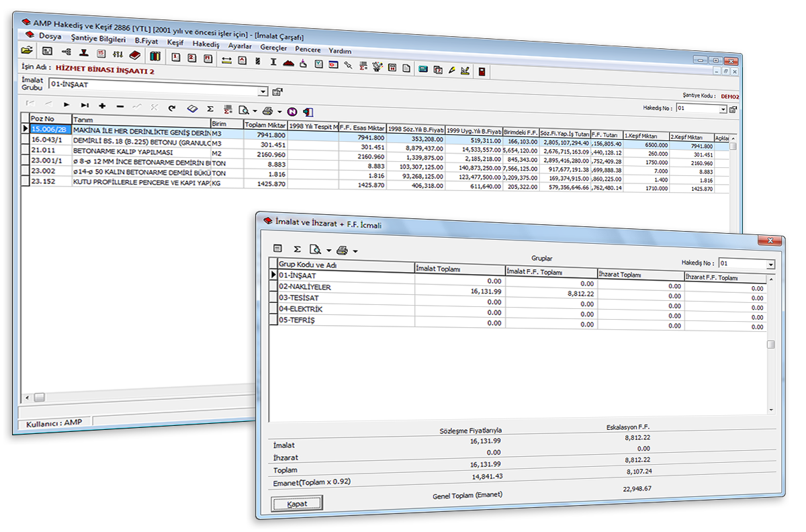806x532 pixels.
Task: Click the horizontal scrollbar in main grid
Action: [134, 396]
